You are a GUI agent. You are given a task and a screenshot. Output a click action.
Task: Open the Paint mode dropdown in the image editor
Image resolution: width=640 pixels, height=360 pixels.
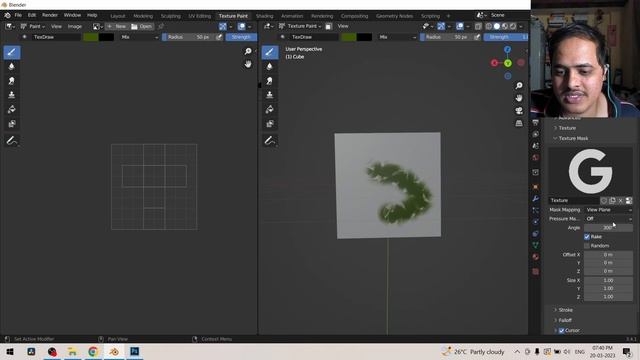(x=33, y=27)
